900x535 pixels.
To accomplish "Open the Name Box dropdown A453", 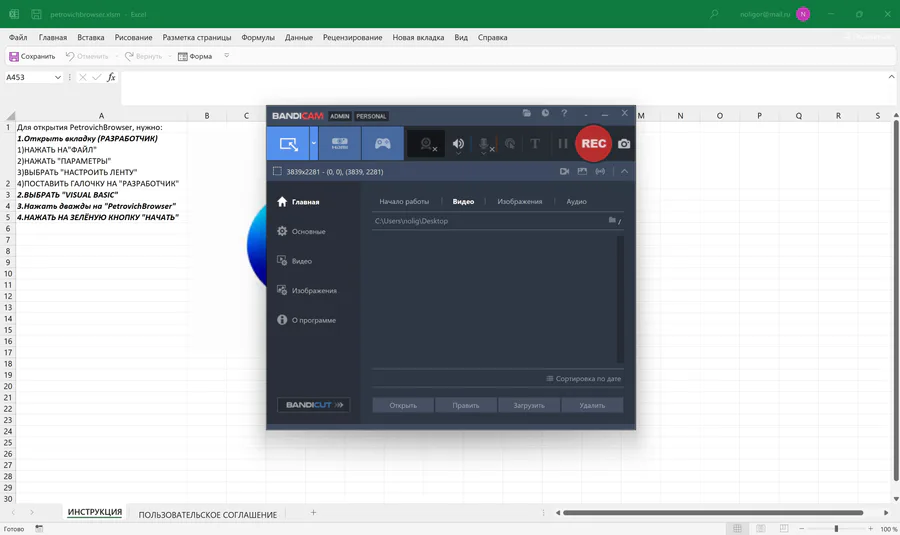I will [57, 77].
